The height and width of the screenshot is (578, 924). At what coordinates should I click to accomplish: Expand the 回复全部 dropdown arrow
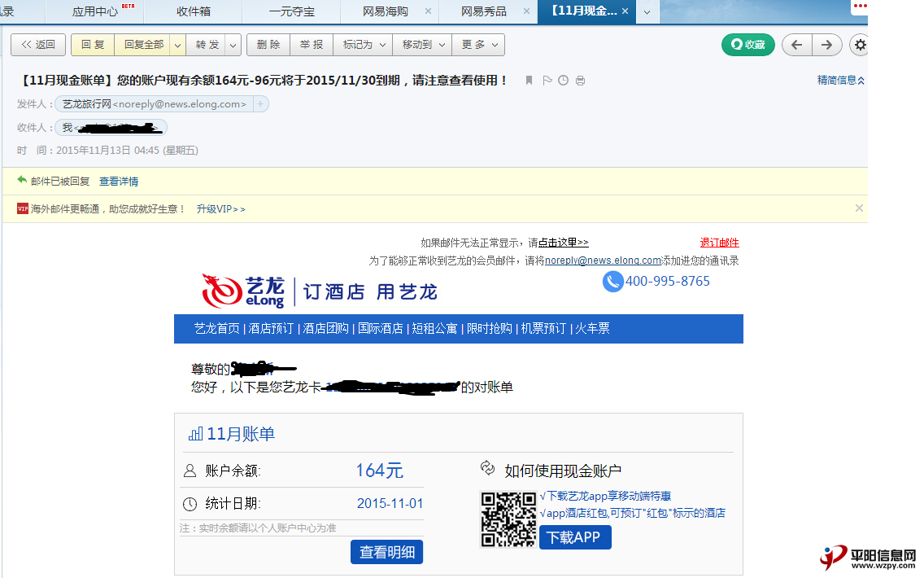[x=177, y=45]
